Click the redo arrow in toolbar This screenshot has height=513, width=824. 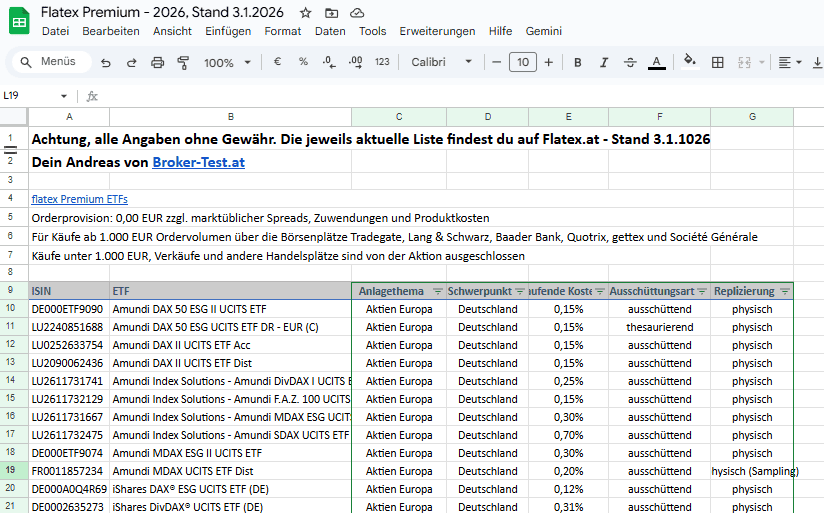tap(131, 62)
